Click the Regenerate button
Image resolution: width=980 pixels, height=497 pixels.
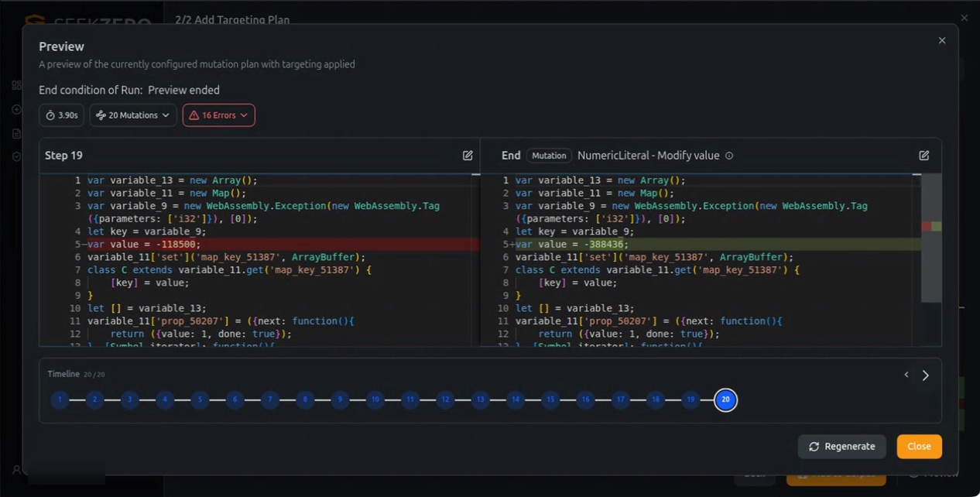click(842, 447)
